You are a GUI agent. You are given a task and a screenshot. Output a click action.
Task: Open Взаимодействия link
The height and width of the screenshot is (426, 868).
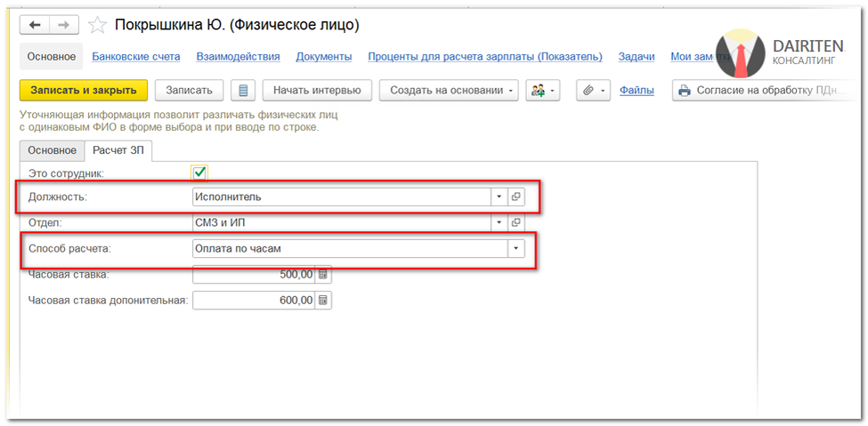238,56
